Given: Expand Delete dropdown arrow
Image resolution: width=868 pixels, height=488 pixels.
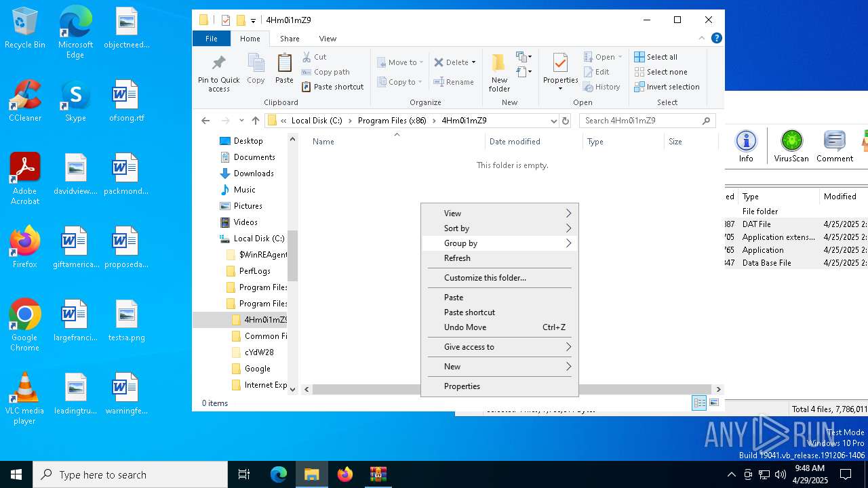Looking at the screenshot, I should tap(473, 62).
